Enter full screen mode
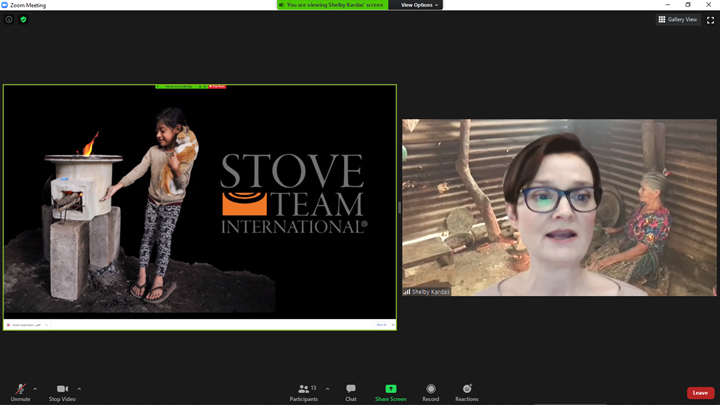Viewport: 720px width, 405px height. coord(710,20)
